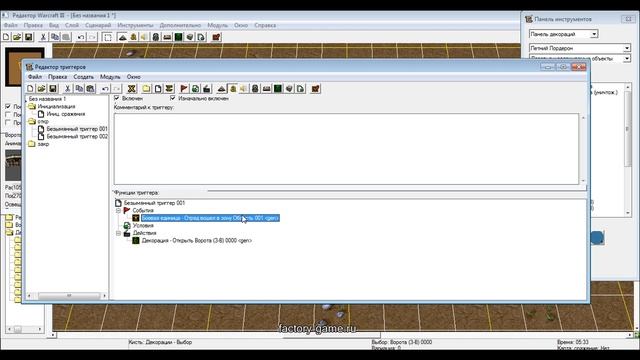This screenshot has height=360, width=640.
Task: Open 'Модуль' menu in Trigger Editor
Action: pyautogui.click(x=110, y=77)
